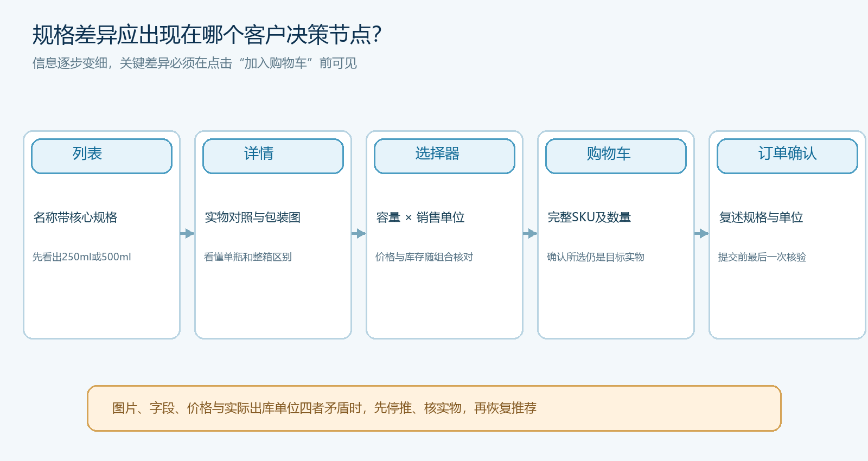Viewport: 868px width, 461px height.
Task: Click the 选择器 stage header
Action: (444, 156)
